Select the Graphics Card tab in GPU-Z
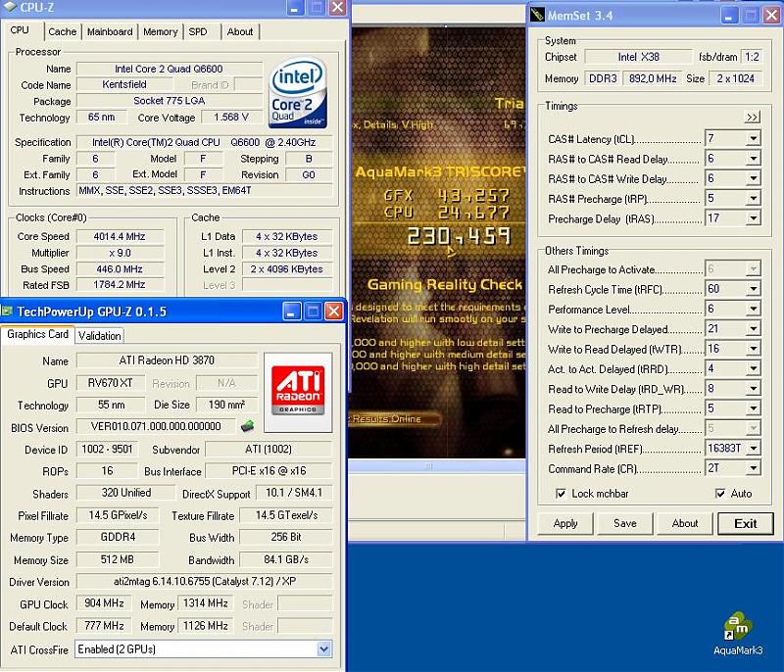 pos(38,334)
